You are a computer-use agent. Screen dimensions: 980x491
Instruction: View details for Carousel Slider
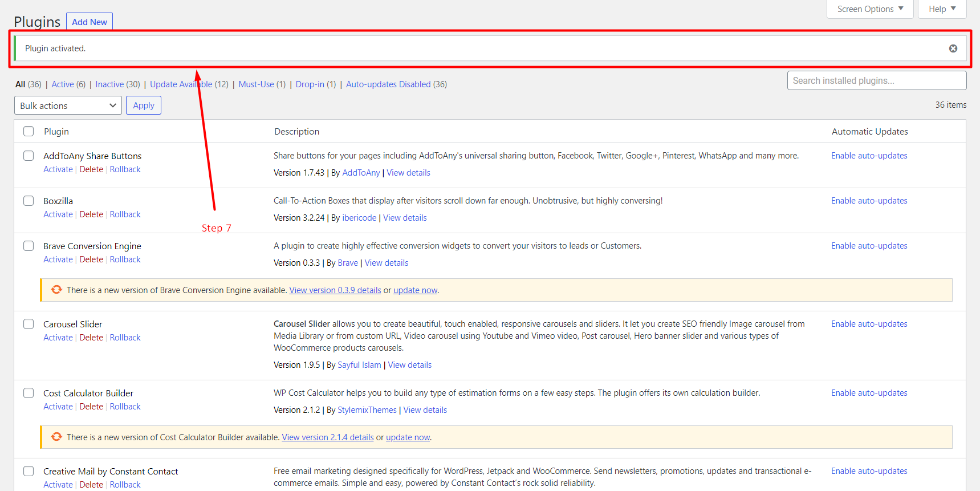pyautogui.click(x=410, y=365)
